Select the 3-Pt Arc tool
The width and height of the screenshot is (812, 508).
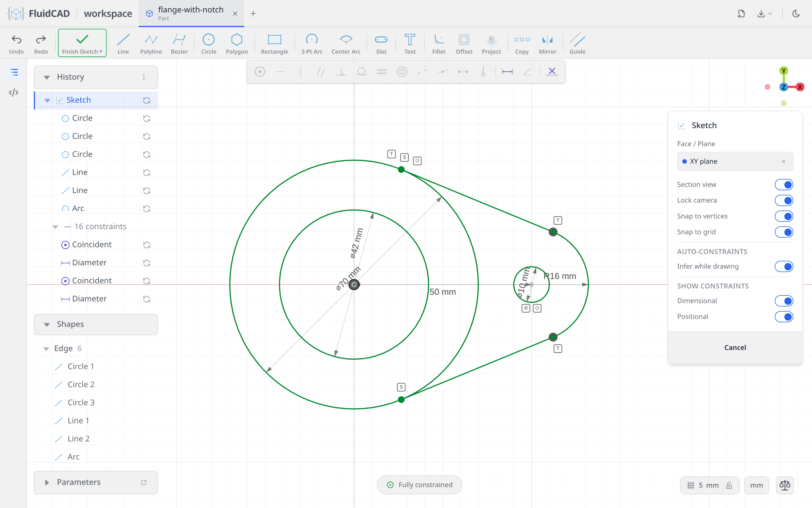point(312,44)
